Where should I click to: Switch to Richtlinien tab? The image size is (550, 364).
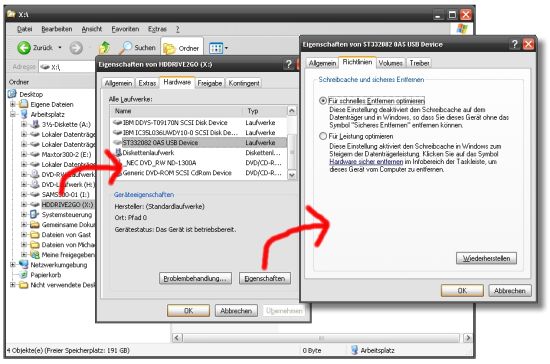click(x=357, y=62)
